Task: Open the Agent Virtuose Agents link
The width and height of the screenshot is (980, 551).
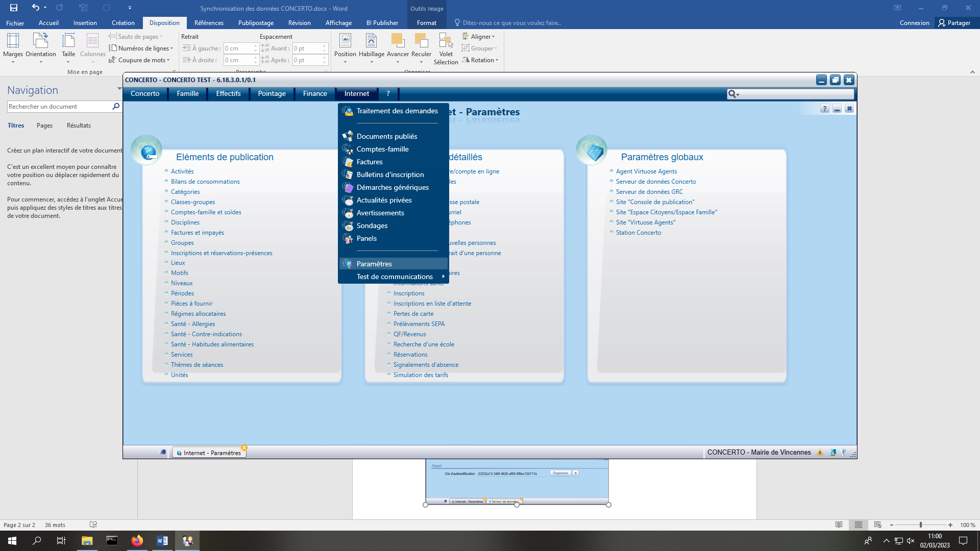Action: 646,171
